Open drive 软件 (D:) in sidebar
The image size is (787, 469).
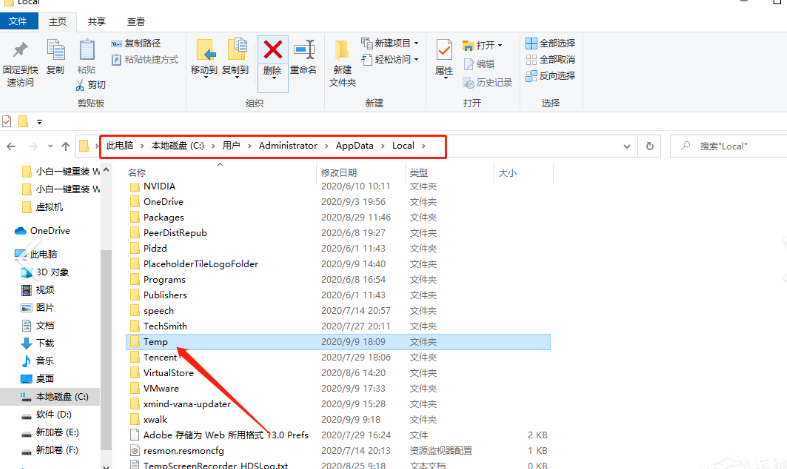tap(53, 415)
